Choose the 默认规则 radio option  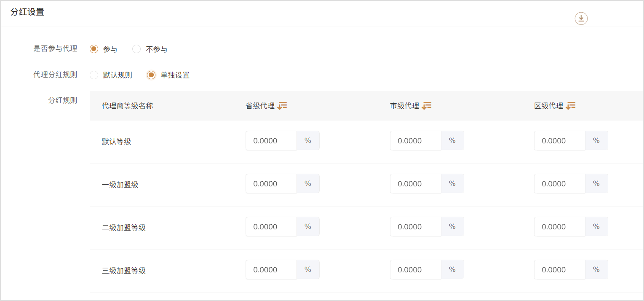94,75
